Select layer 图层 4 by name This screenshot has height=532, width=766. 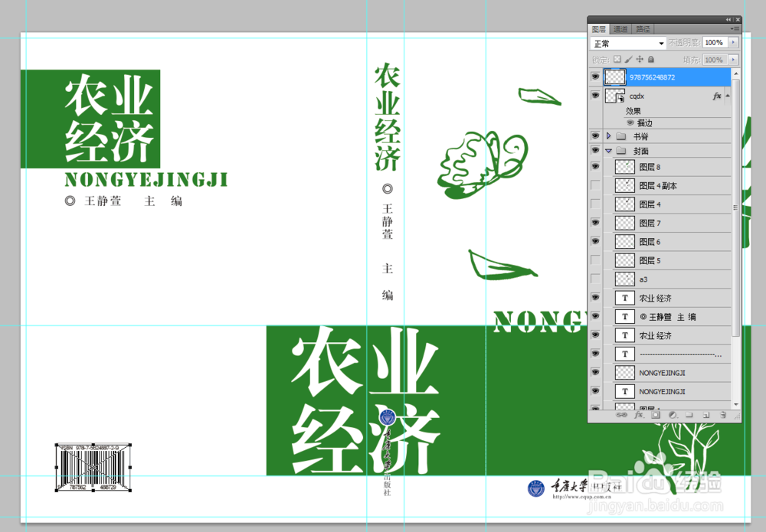click(x=650, y=204)
